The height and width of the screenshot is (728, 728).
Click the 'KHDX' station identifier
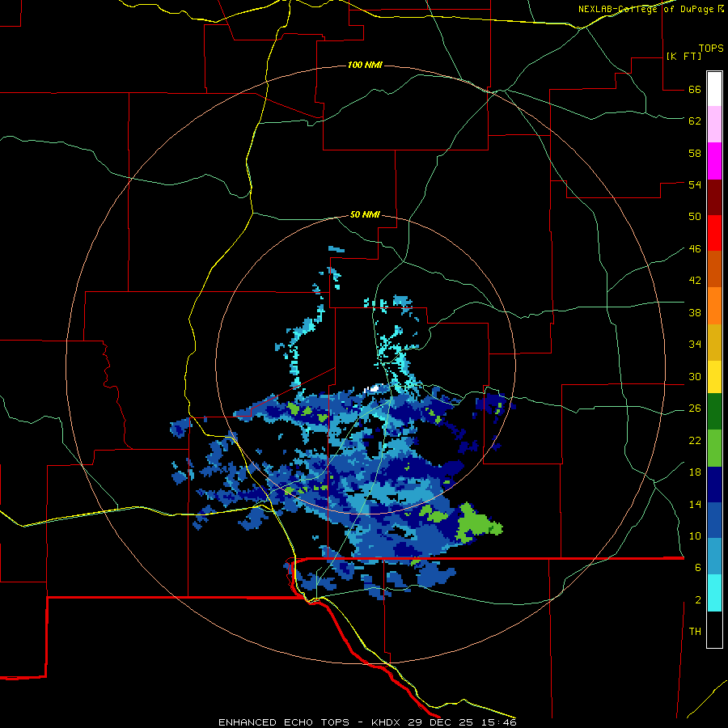point(387,722)
